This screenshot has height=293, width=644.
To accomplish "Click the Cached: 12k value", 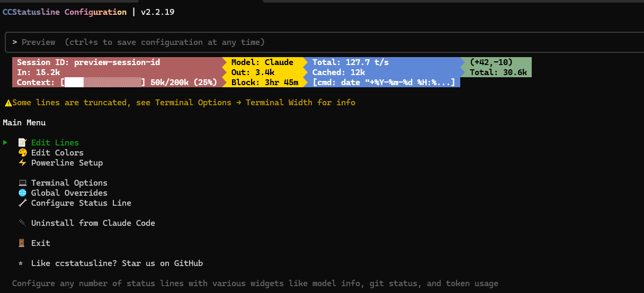I will pyautogui.click(x=338, y=72).
